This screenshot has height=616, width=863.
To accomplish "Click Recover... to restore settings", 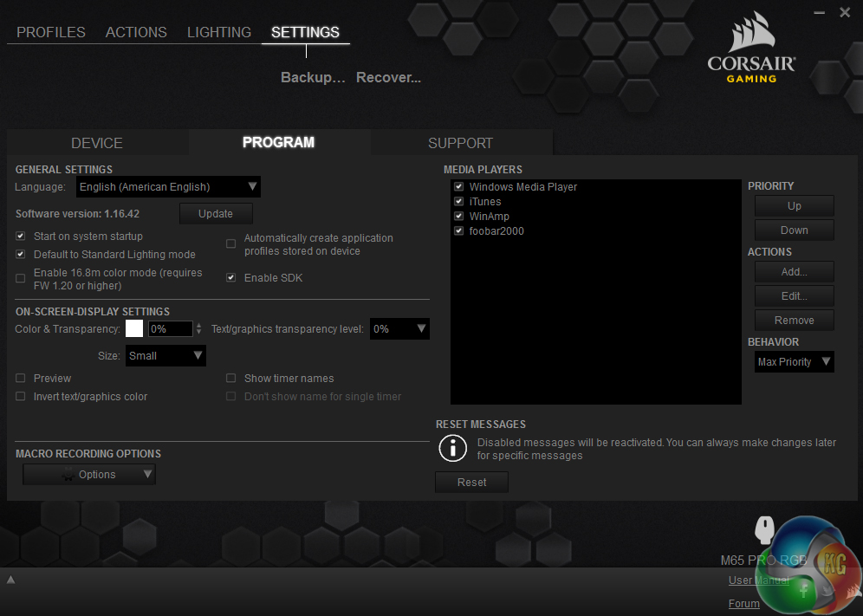I will (x=388, y=78).
